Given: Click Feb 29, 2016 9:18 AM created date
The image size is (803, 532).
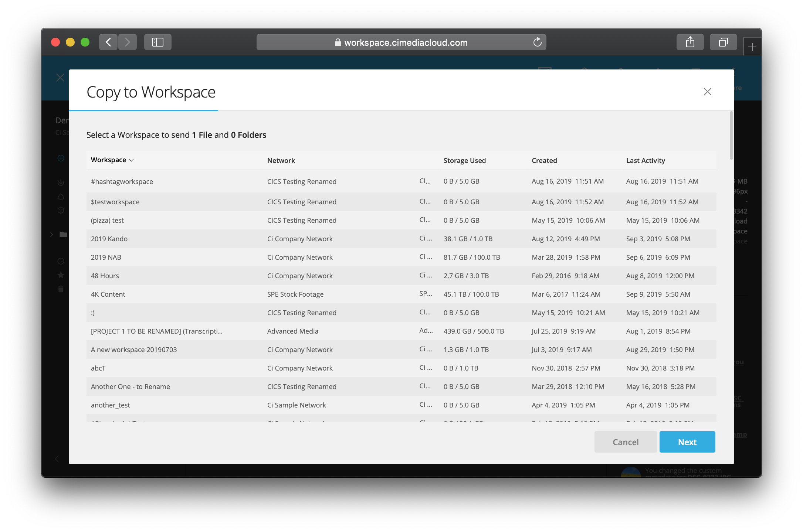Looking at the screenshot, I should 565,276.
